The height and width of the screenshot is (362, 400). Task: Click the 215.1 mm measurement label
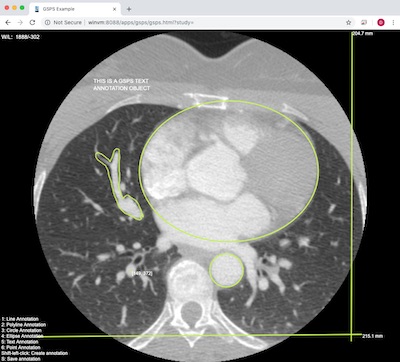[373, 336]
